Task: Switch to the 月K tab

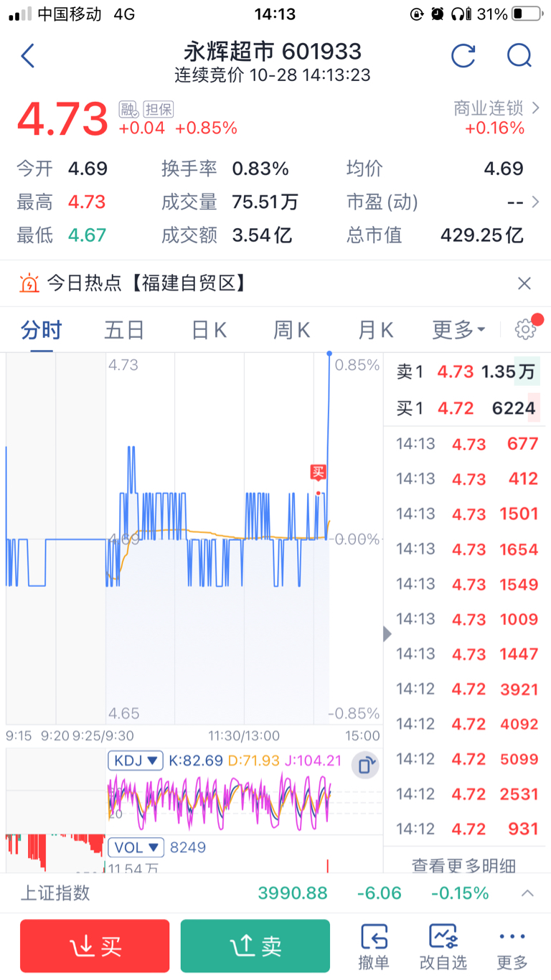Action: tap(375, 330)
